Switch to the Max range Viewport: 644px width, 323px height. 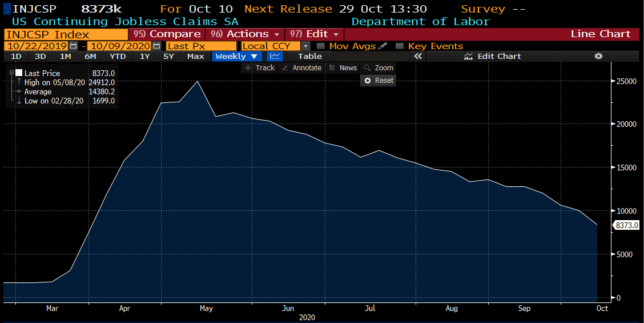[x=195, y=57]
